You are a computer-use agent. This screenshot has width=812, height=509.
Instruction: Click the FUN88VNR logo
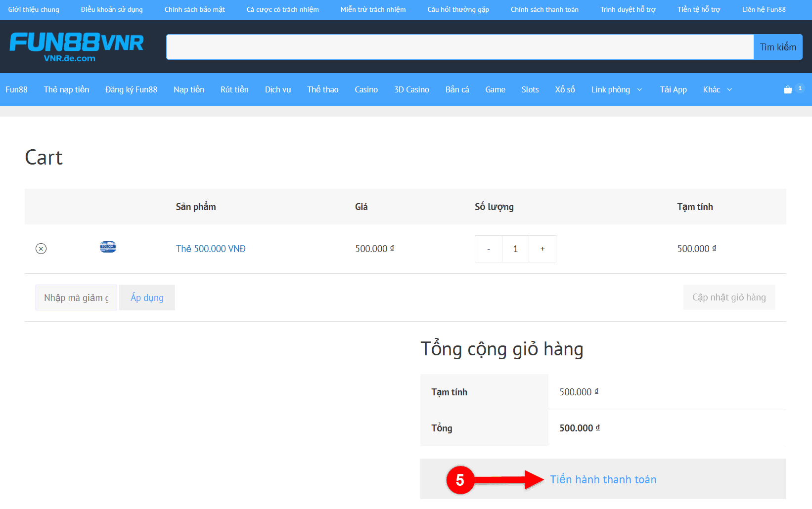(77, 47)
